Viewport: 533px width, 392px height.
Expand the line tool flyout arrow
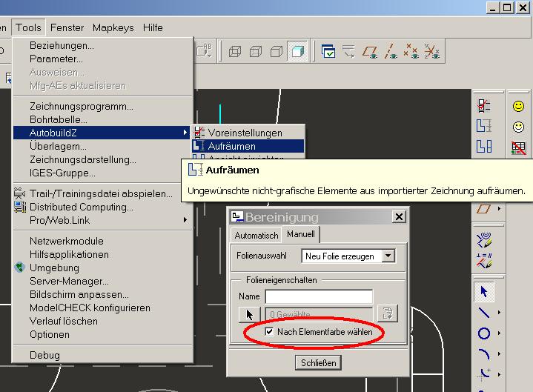[x=499, y=313]
